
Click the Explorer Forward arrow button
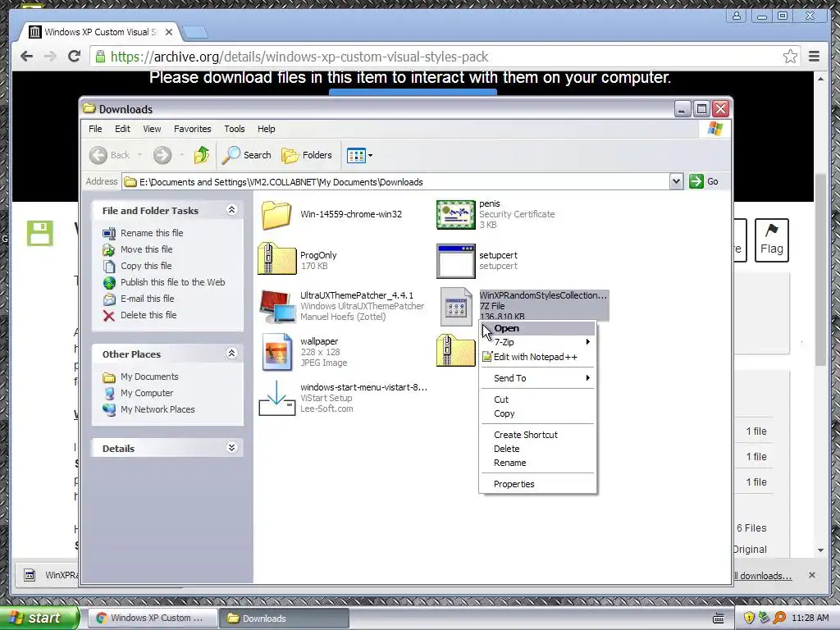[162, 155]
